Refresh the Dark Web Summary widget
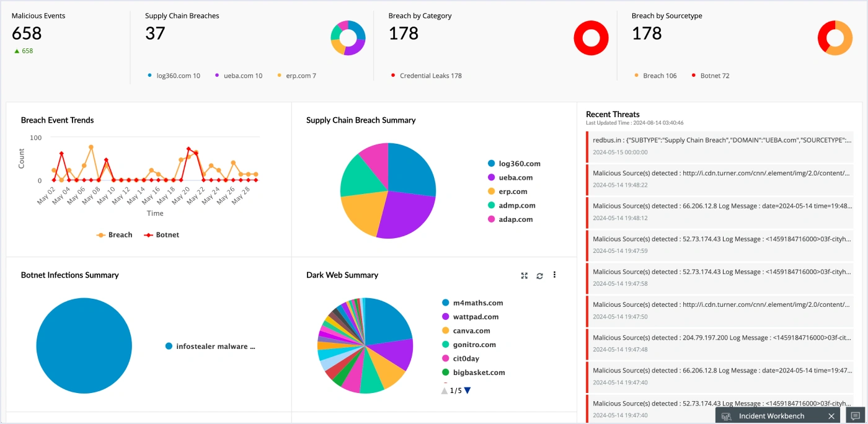Image resolution: width=868 pixels, height=424 pixels. [539, 275]
